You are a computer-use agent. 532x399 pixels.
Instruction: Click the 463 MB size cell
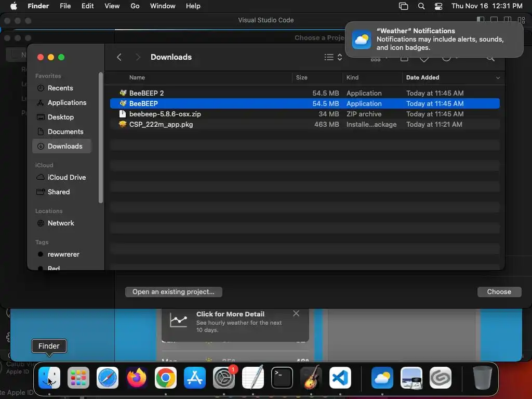[326, 125]
